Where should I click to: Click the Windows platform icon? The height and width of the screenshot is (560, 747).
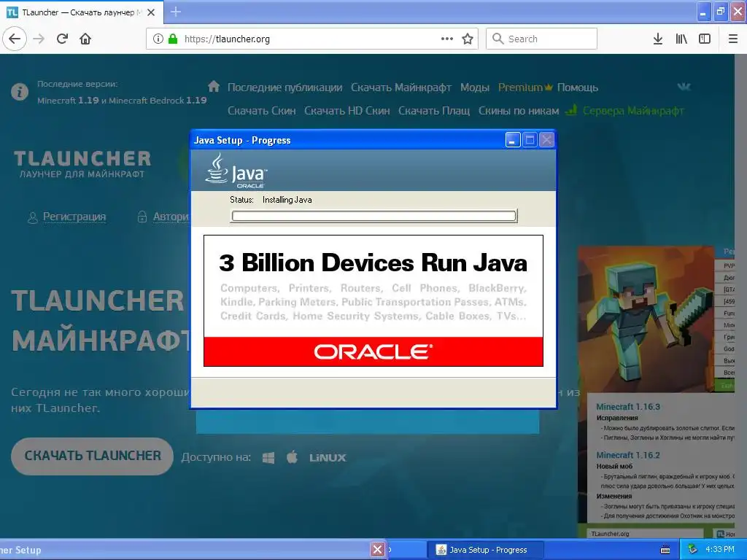268,458
